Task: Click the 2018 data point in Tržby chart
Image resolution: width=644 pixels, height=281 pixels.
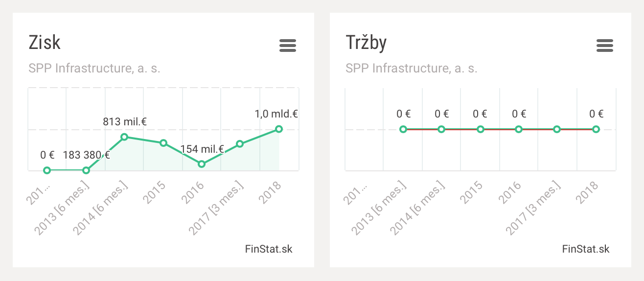Action: point(596,129)
